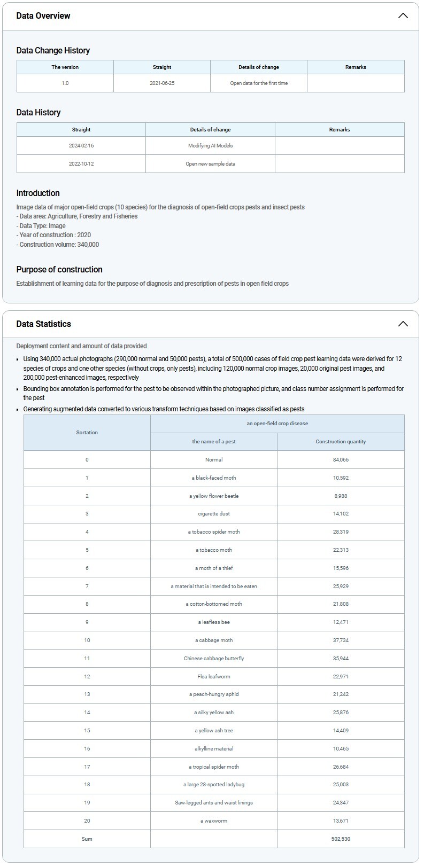Click the "Purpose of construction" heading

click(x=59, y=270)
